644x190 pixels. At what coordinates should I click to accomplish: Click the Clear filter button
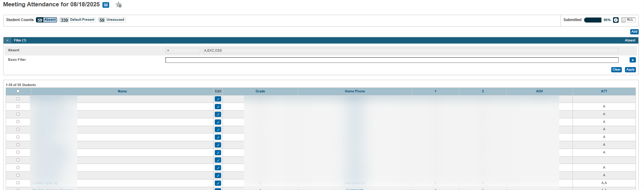point(617,70)
